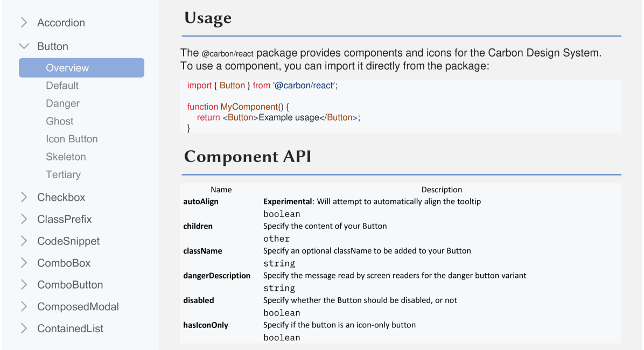The height and width of the screenshot is (350, 644).
Task: Expand the Accordion chevron icon
Action: [x=24, y=23]
